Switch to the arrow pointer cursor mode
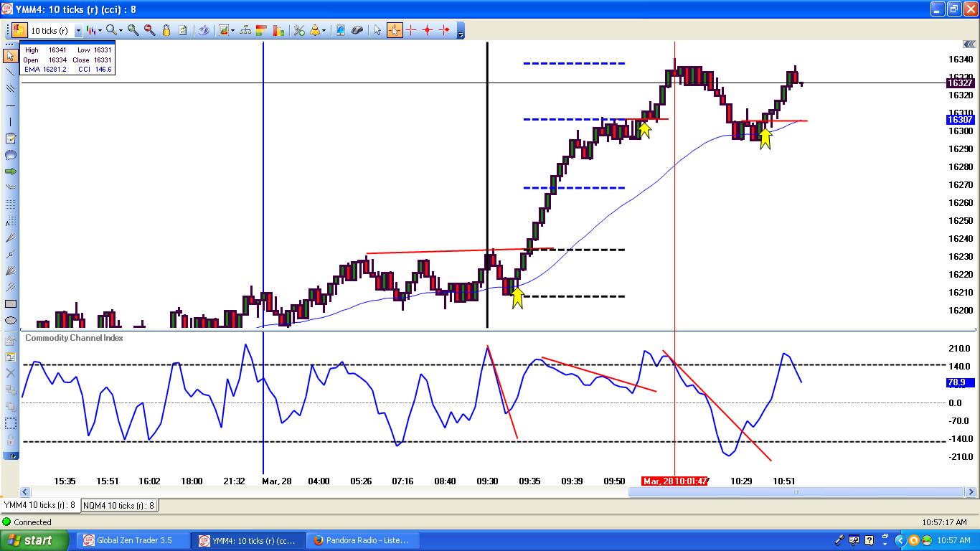This screenshot has width=980, height=551. 377,30
